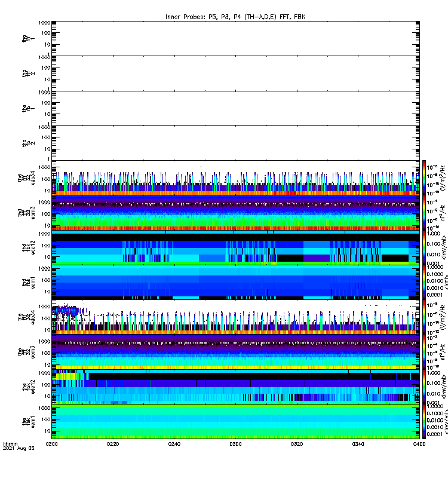This screenshot has width=448, height=478.
Task: Pick the the edc34 (V/m)²/Hz color bar
Action: coord(424,317)
